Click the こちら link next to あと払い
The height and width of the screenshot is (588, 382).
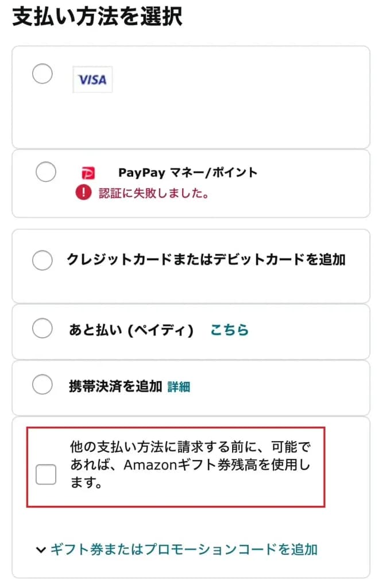229,330
